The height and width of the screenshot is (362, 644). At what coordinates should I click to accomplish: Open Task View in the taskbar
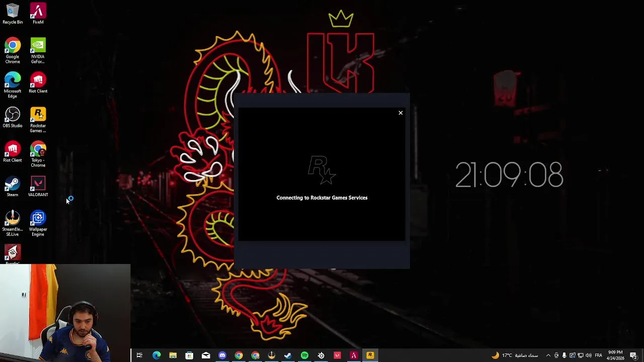pos(139,355)
